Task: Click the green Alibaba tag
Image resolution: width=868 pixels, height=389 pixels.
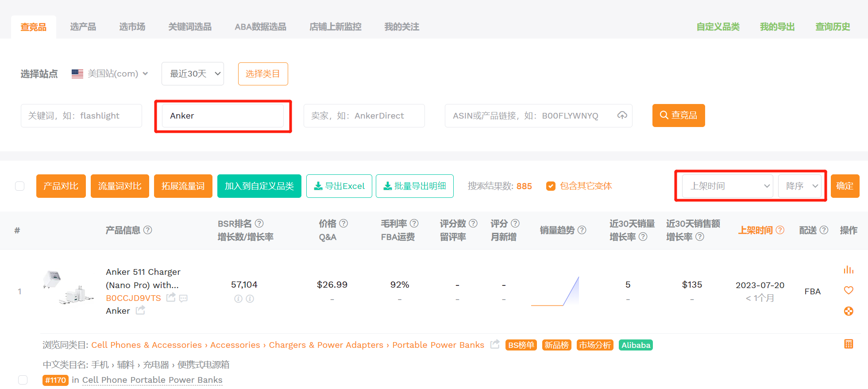Action: tap(636, 345)
